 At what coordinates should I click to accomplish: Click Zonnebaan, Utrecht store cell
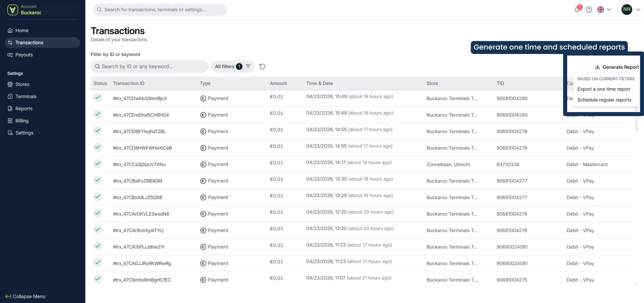coord(448,164)
